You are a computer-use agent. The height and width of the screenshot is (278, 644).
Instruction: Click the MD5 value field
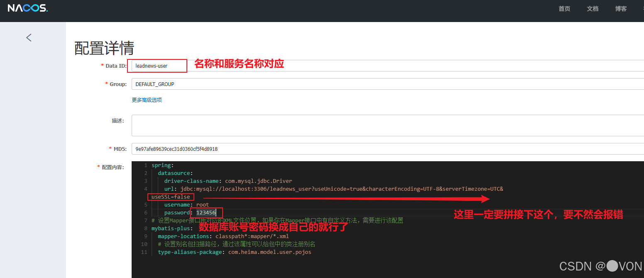[x=388, y=149]
